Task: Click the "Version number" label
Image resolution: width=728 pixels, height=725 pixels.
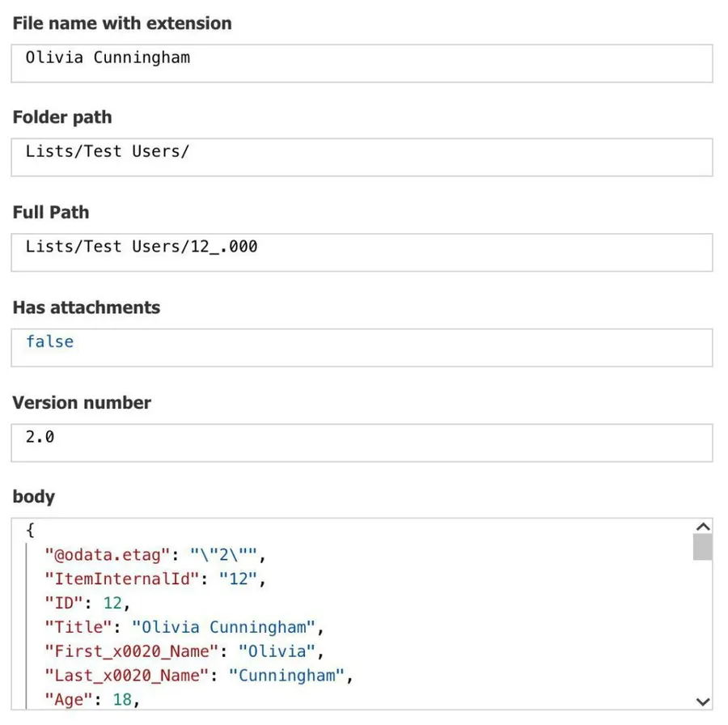Action: [x=82, y=403]
